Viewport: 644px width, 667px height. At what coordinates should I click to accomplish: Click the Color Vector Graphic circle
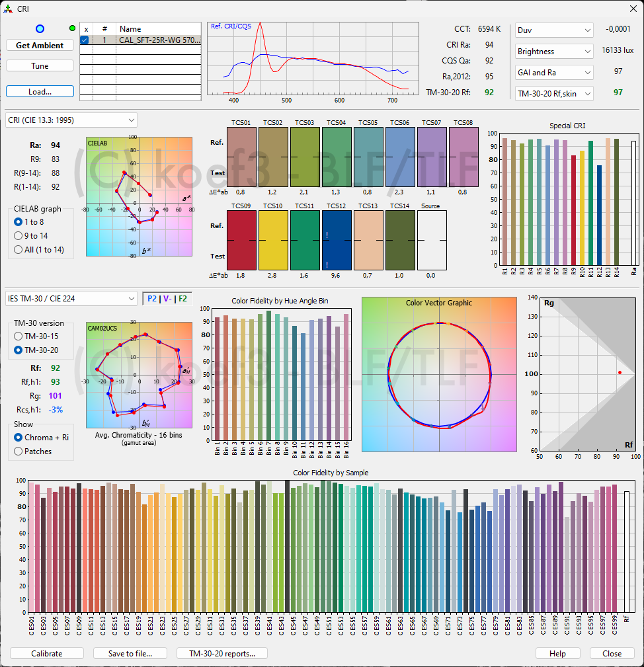(x=439, y=374)
